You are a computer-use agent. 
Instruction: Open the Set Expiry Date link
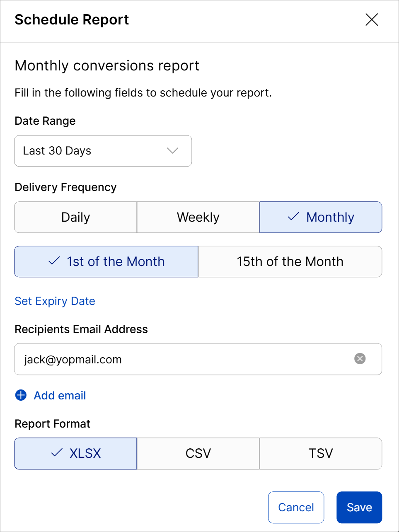click(55, 301)
